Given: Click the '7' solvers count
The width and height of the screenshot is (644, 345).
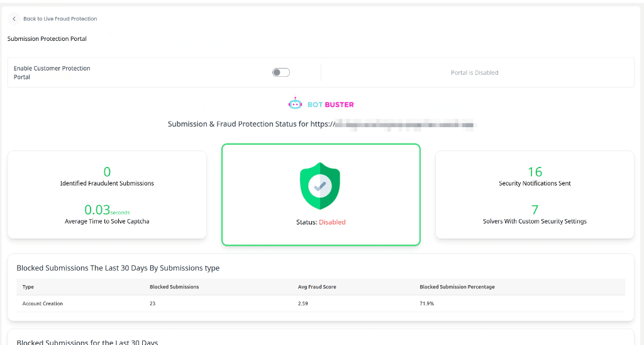Looking at the screenshot, I should (x=535, y=210).
